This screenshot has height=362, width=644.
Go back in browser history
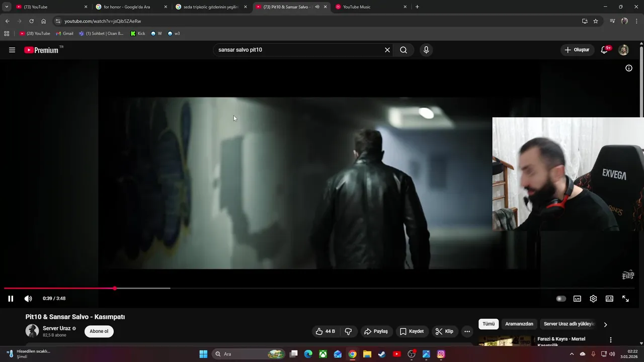coord(7,21)
